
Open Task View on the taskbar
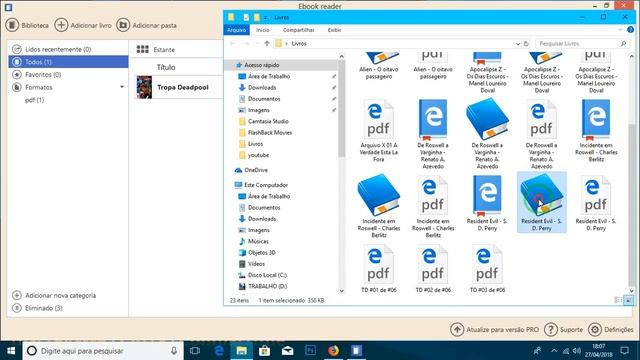195,351
